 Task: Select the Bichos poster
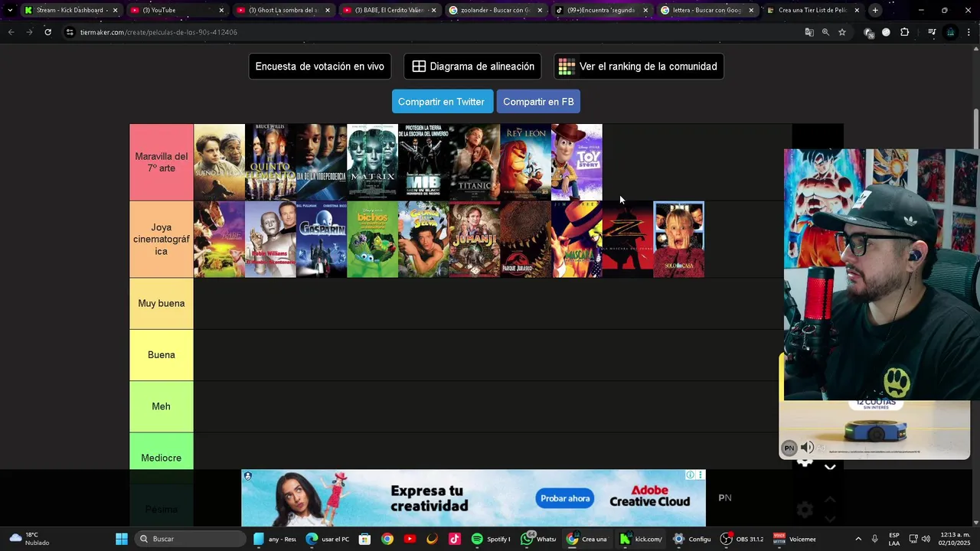pyautogui.click(x=372, y=240)
